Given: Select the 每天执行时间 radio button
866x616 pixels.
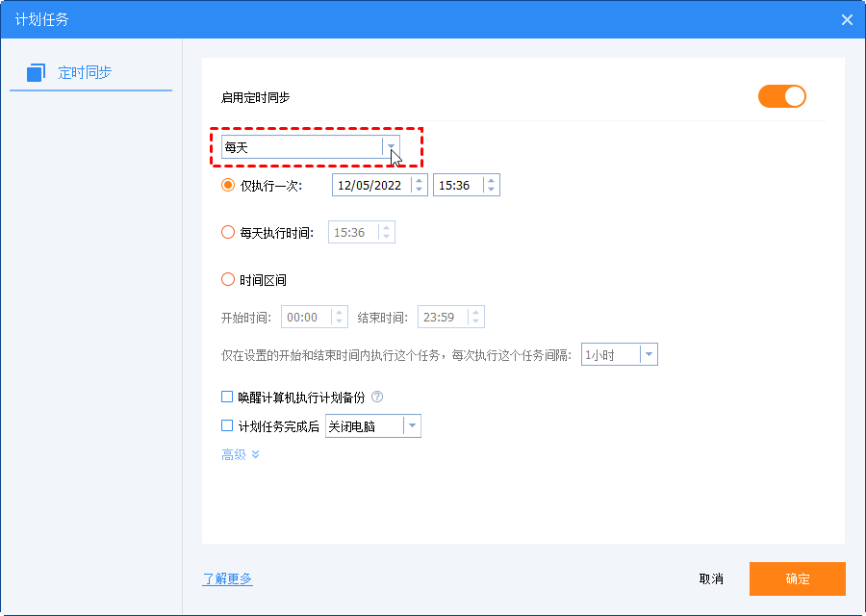Looking at the screenshot, I should click(227, 232).
